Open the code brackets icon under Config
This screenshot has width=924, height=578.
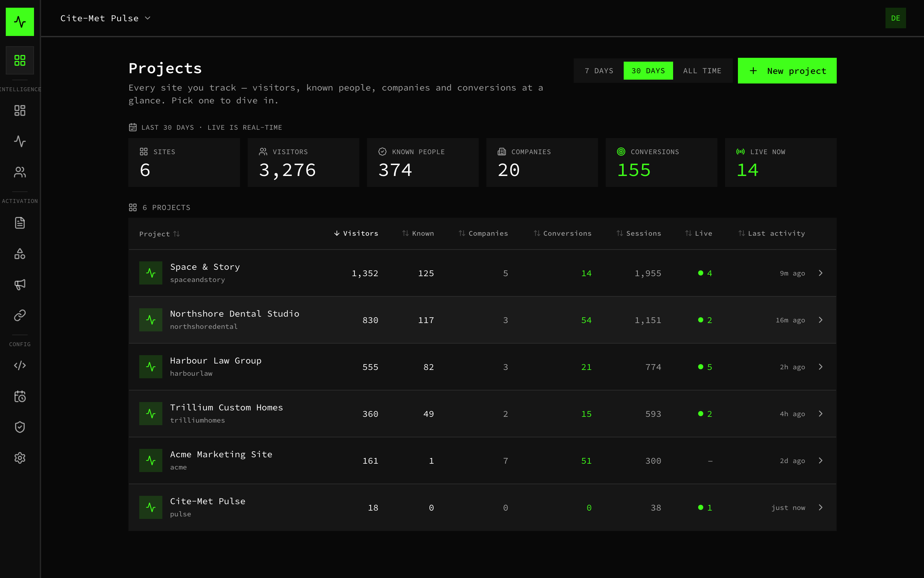coord(20,365)
